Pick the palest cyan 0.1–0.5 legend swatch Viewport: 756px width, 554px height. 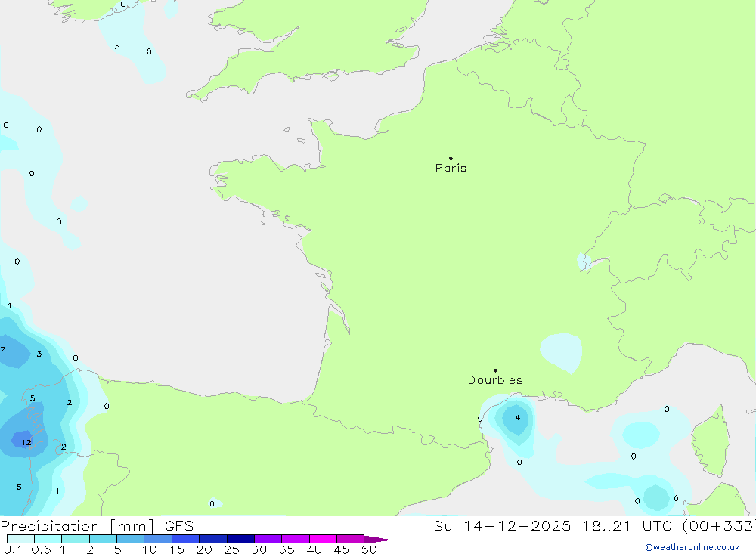click(20, 539)
